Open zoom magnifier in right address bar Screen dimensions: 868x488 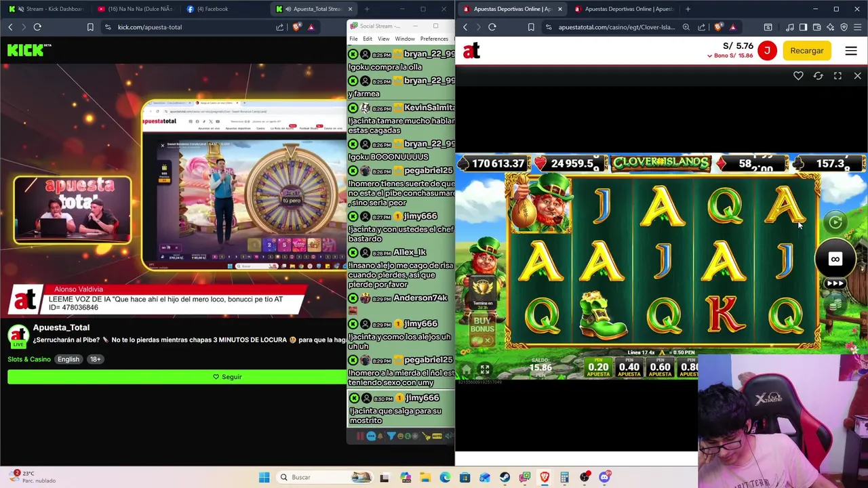pyautogui.click(x=686, y=27)
